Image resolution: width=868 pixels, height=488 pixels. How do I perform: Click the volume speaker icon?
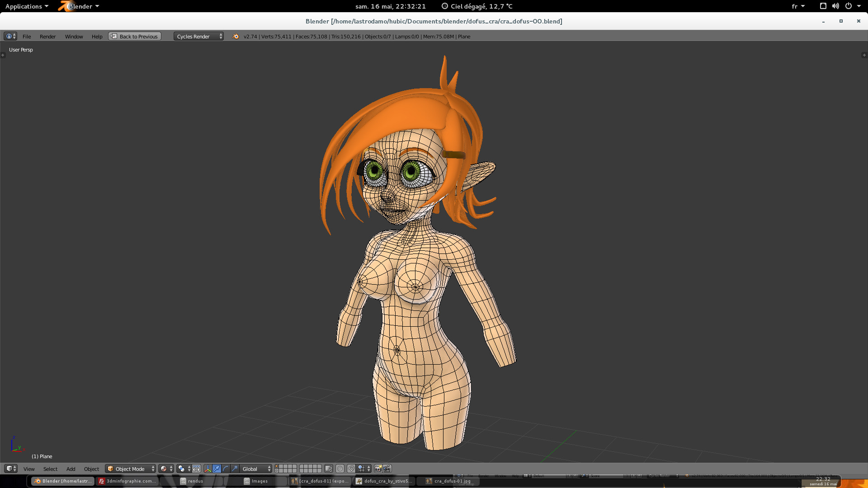click(x=835, y=6)
